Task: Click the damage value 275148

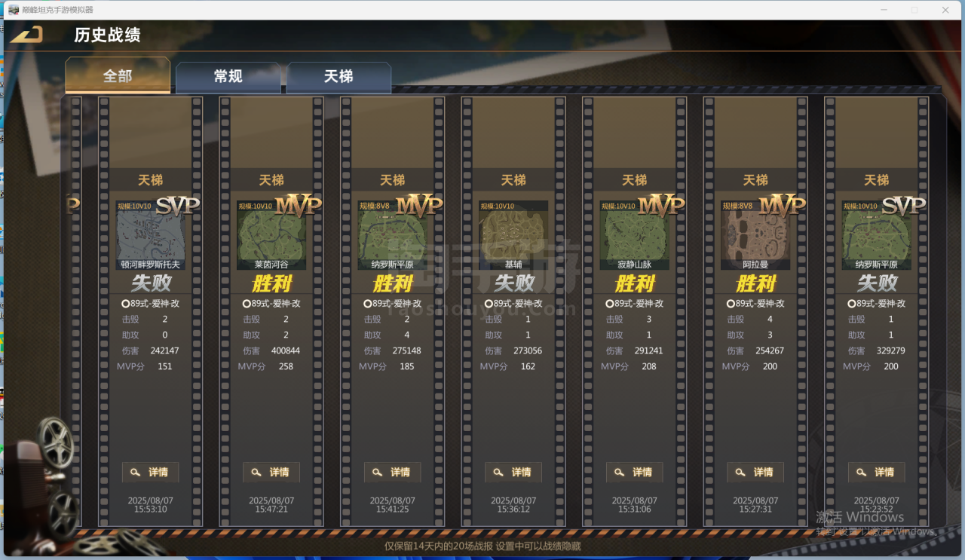Action: coord(406,350)
